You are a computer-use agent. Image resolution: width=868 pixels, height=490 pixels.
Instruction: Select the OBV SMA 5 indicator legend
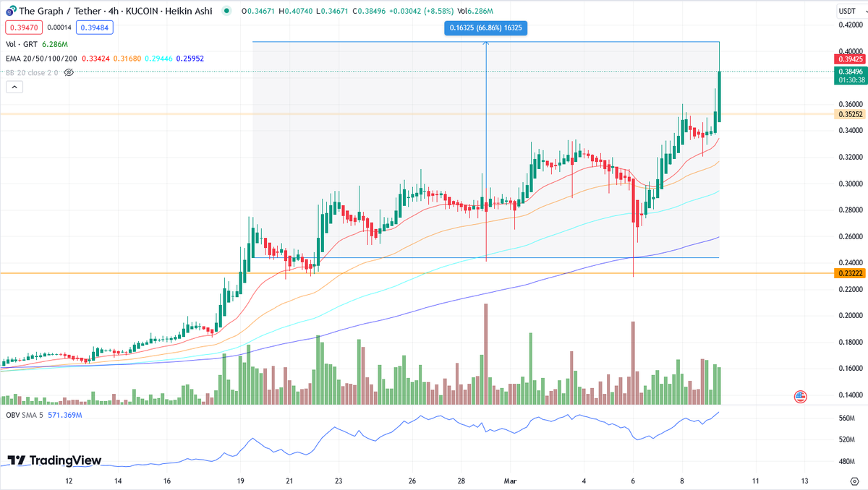click(25, 416)
